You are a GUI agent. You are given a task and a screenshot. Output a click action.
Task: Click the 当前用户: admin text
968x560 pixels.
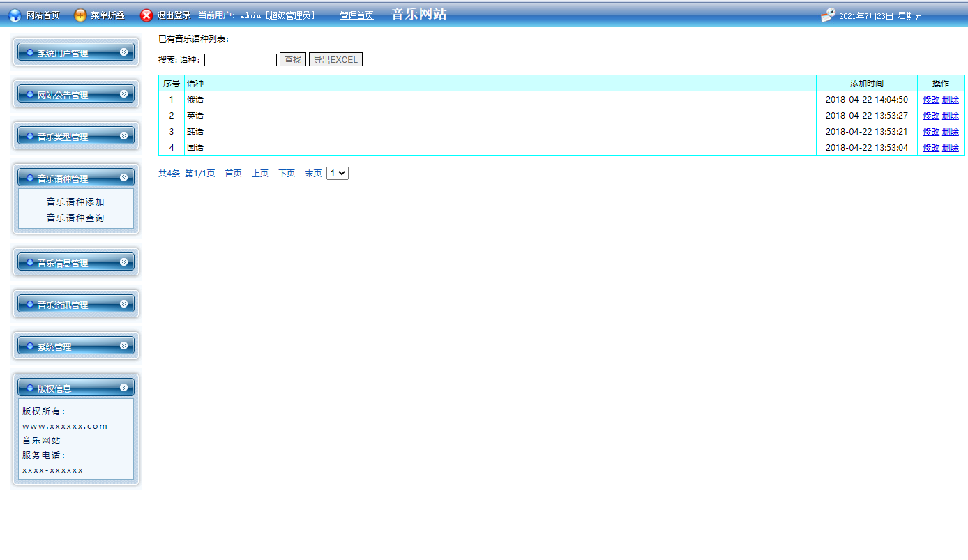(229, 15)
